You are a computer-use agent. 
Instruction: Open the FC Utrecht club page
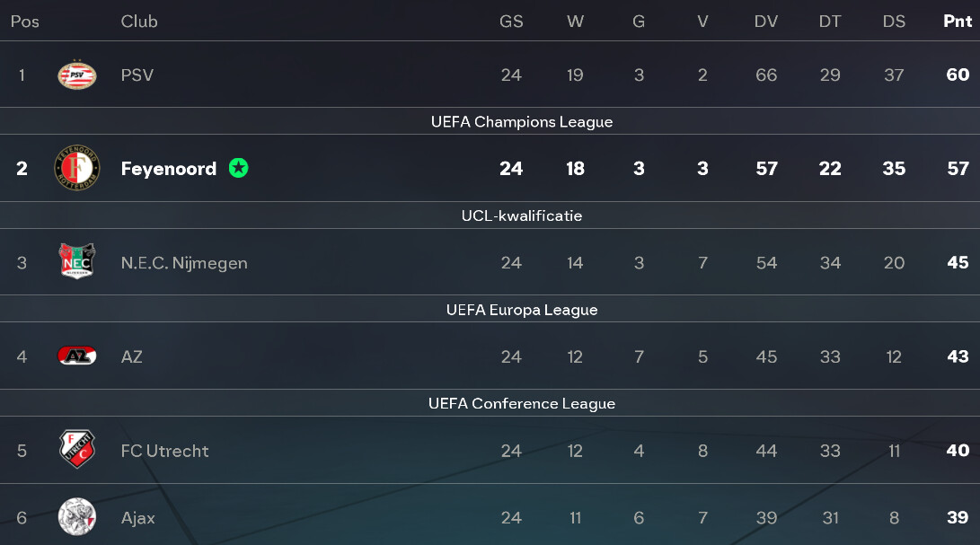pyautogui.click(x=164, y=451)
